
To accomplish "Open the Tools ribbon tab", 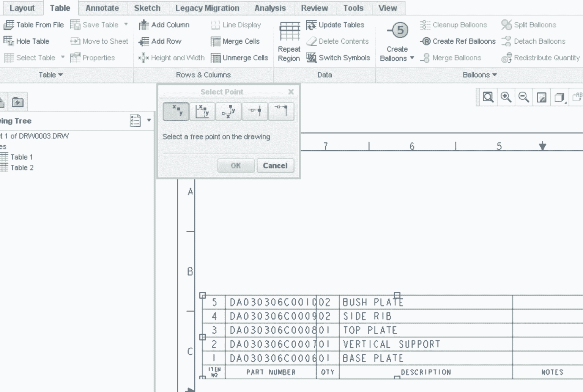I will 353,8.
